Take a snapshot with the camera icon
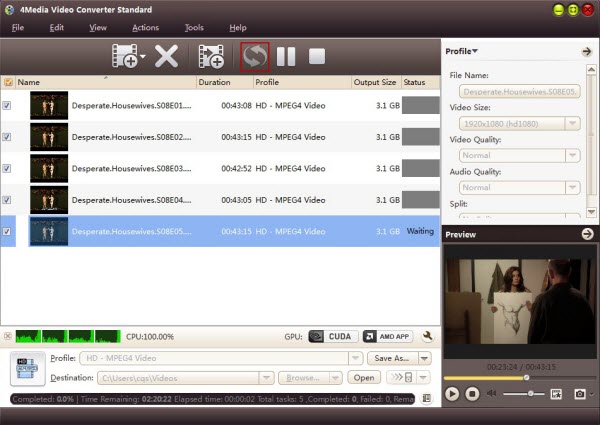Viewport: 600px width, 425px height. (579, 394)
